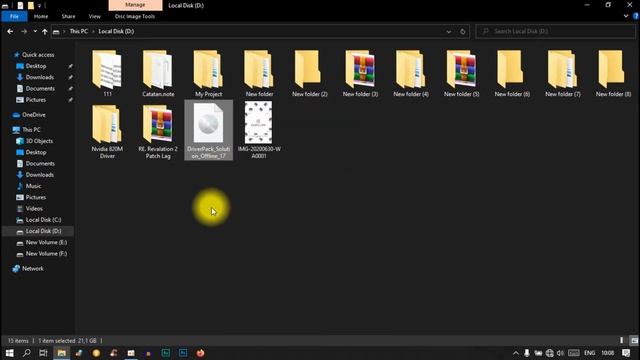Viewport: 640px width, 360px height.
Task: Click Local Disk (D:) in the address path
Action: tap(116, 31)
